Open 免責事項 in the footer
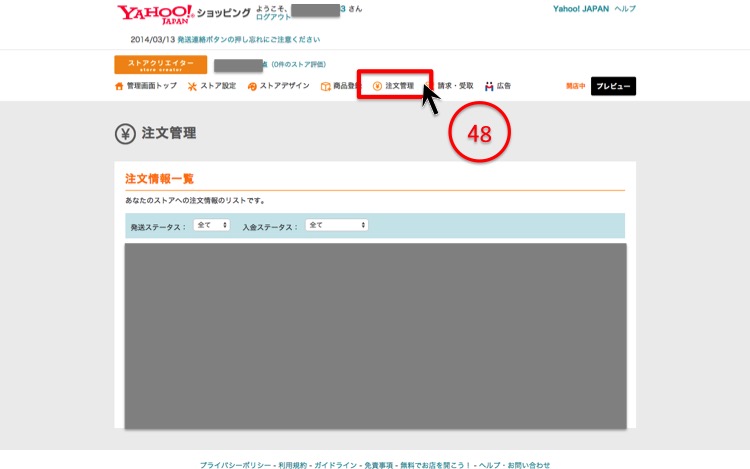This screenshot has width=750, height=469. tap(378, 465)
